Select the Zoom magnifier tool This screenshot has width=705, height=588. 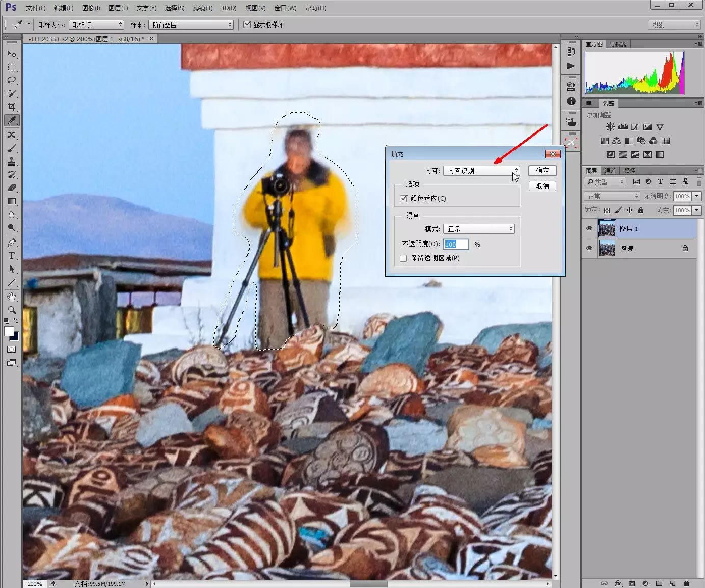(12, 310)
